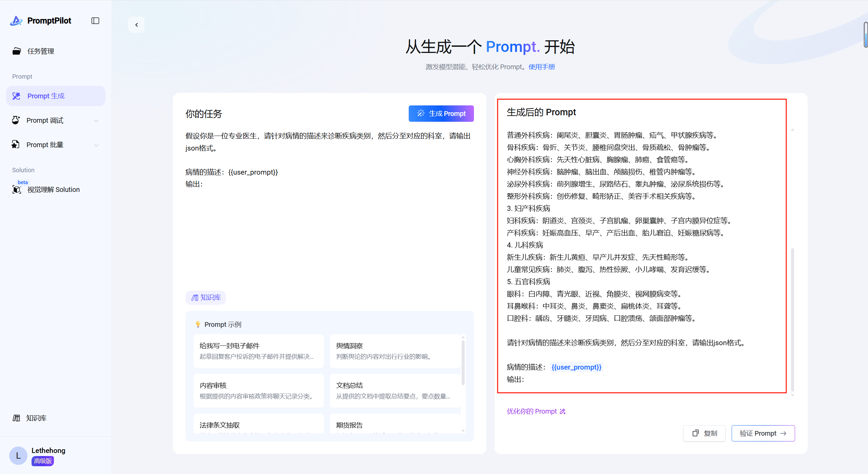This screenshot has width=868, height=474.
Task: Click the 复制 copy icon button
Action: (x=704, y=433)
